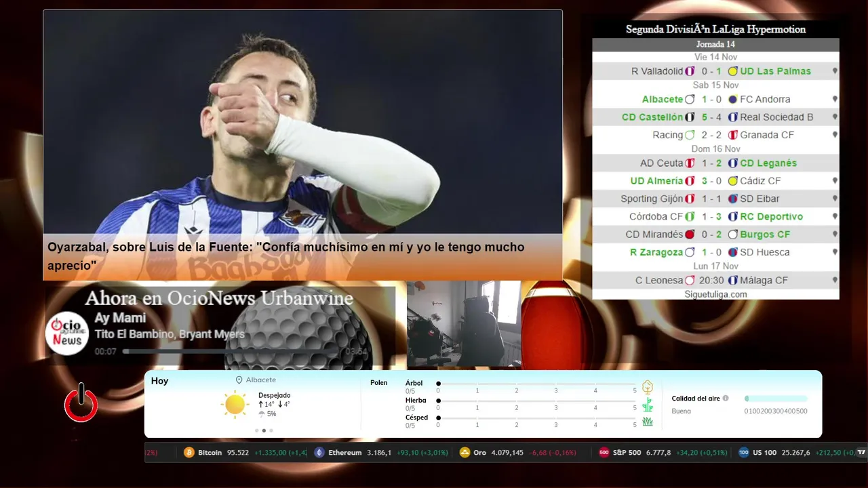
Task: Click the UD Las Palmas team name
Action: pos(775,71)
